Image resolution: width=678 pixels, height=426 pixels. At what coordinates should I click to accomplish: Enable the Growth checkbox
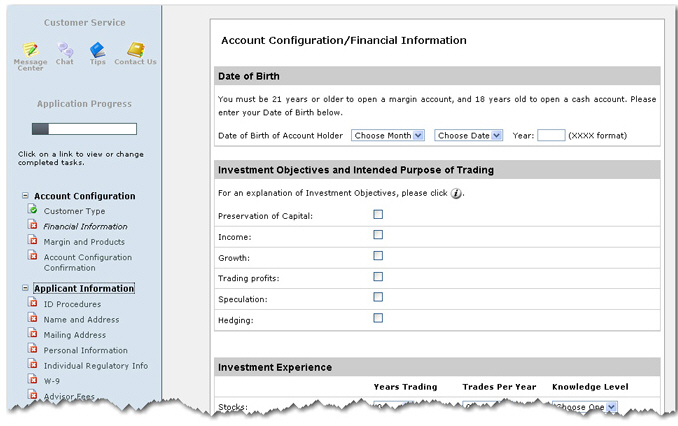click(x=378, y=256)
